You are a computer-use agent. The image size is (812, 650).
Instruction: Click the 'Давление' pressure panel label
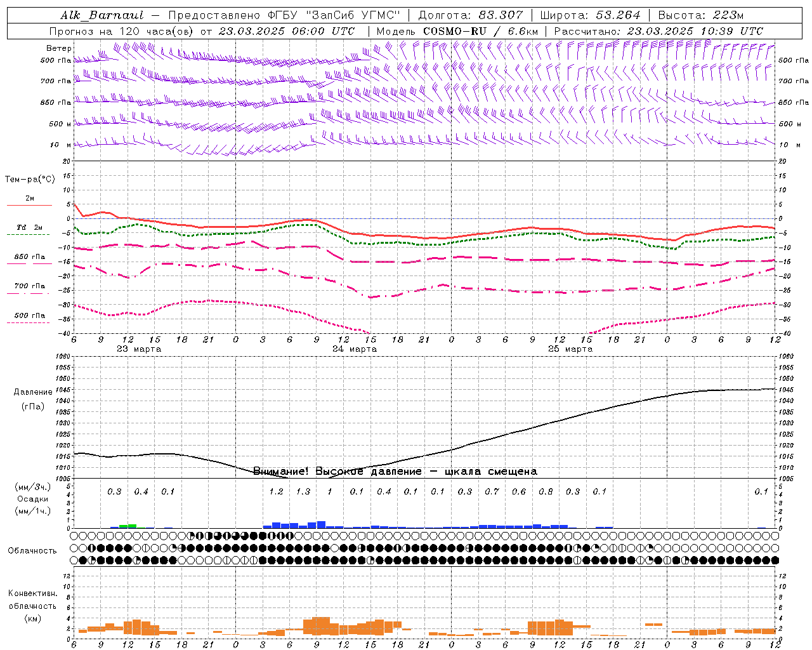pos(33,392)
